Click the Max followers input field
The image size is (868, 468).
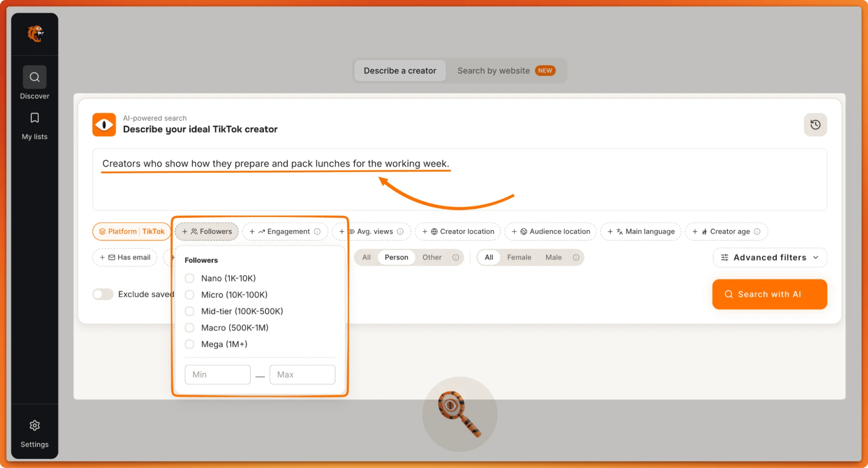302,374
